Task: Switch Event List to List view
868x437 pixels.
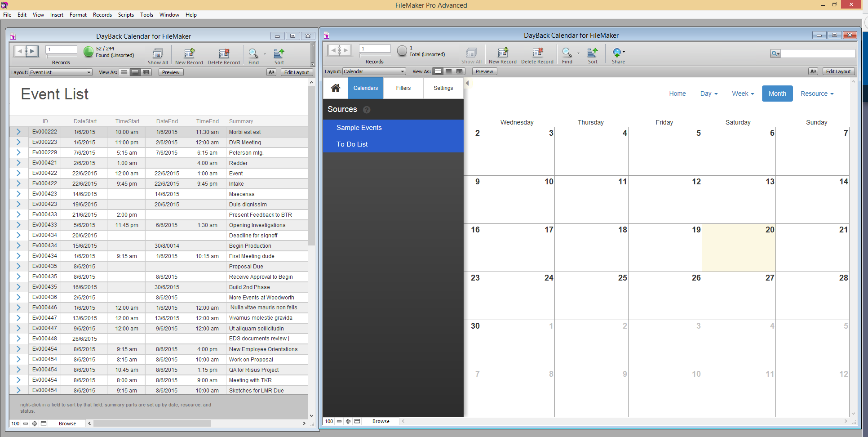Action: click(135, 72)
